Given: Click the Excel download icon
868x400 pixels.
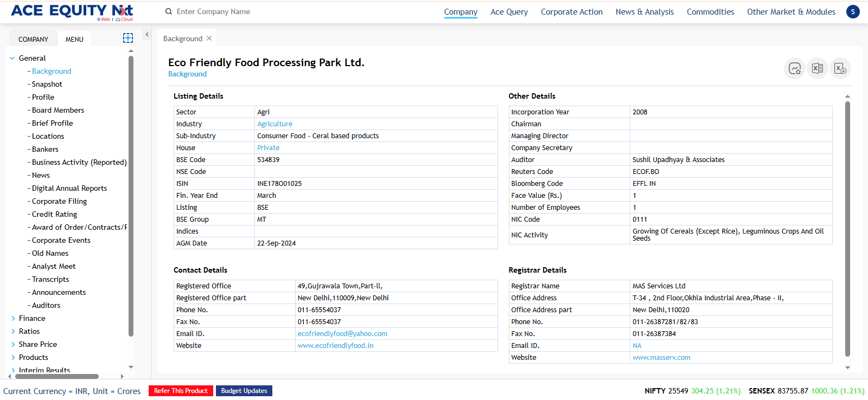Looking at the screenshot, I should click(x=840, y=68).
